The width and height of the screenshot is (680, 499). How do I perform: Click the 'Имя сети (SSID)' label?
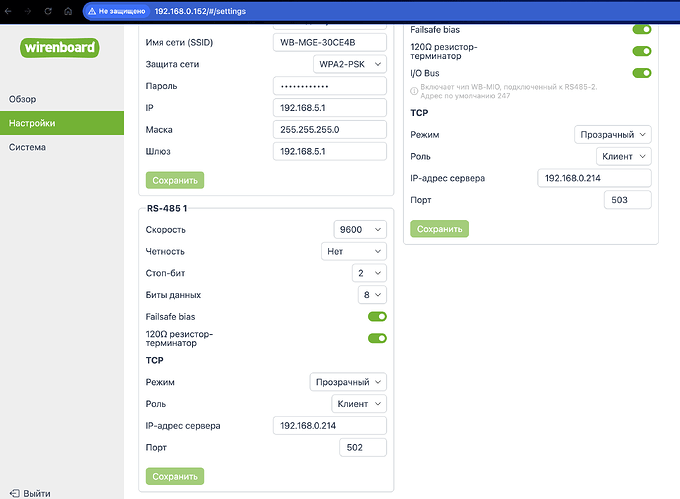pos(179,42)
